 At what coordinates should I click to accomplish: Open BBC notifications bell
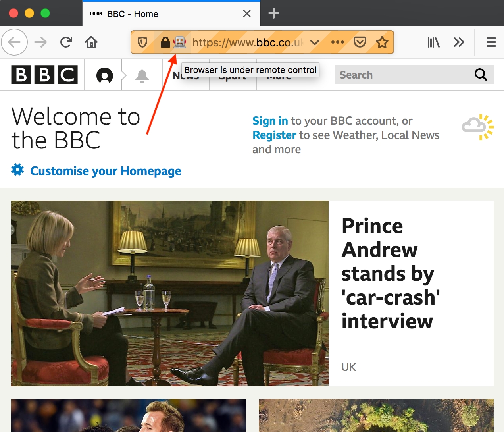coord(142,75)
